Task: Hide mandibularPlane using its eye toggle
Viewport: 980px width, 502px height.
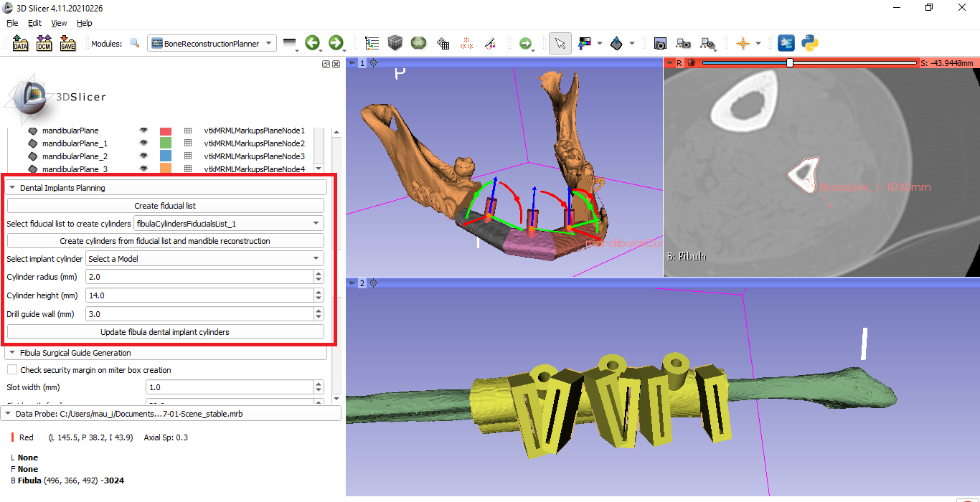Action: point(143,130)
